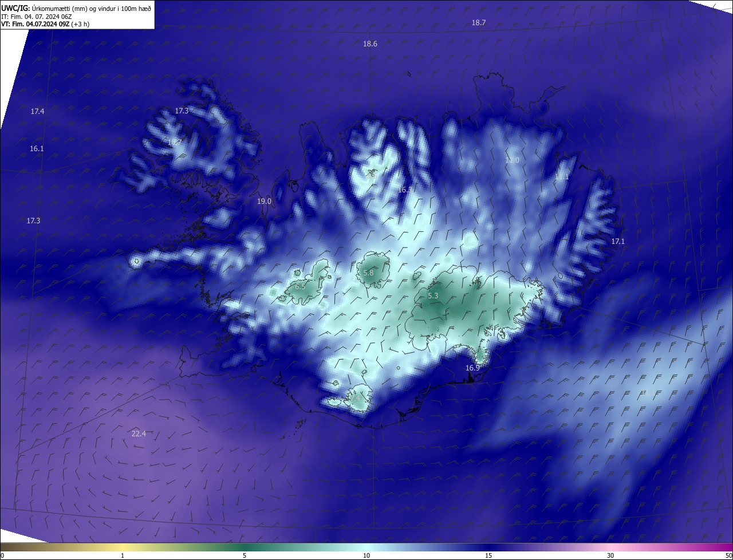Click the "VT: Fim. 04.07.2024 09Z (+3 h)" line
This screenshot has width=733, height=560.
click(x=45, y=24)
